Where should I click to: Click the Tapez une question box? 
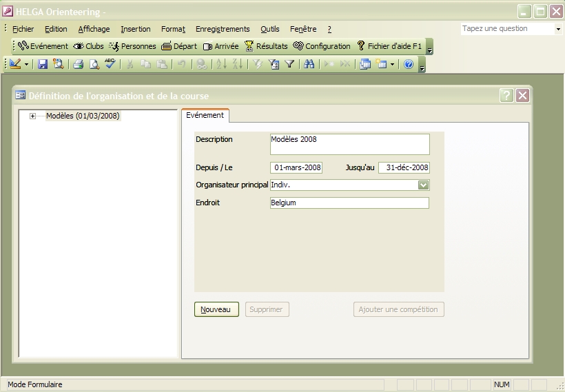pyautogui.click(x=507, y=28)
